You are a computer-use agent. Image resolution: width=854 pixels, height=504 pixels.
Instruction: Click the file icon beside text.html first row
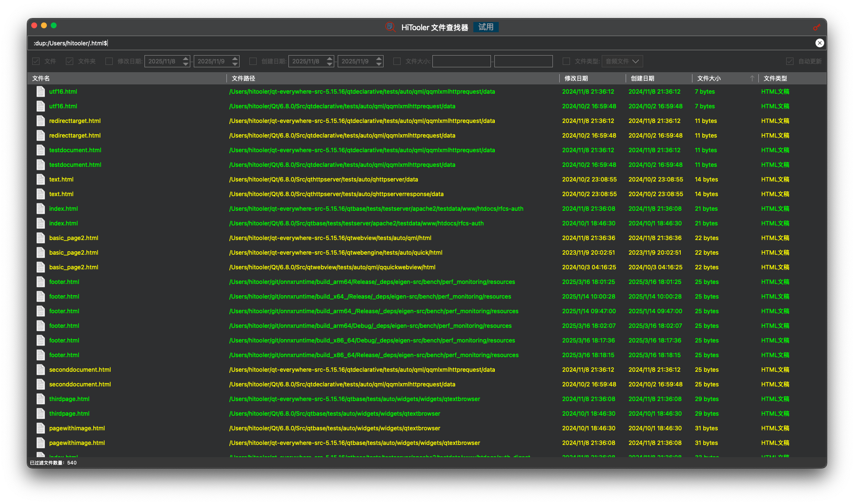coord(41,180)
